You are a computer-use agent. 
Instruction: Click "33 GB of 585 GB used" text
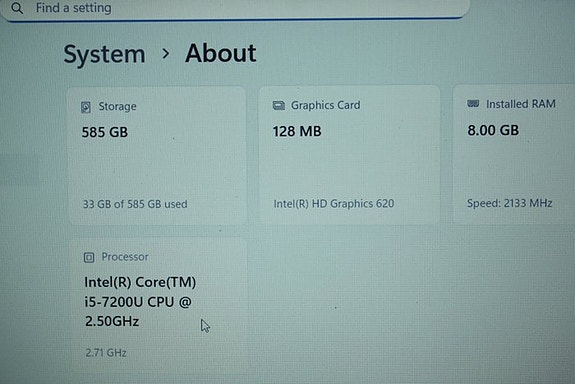135,204
